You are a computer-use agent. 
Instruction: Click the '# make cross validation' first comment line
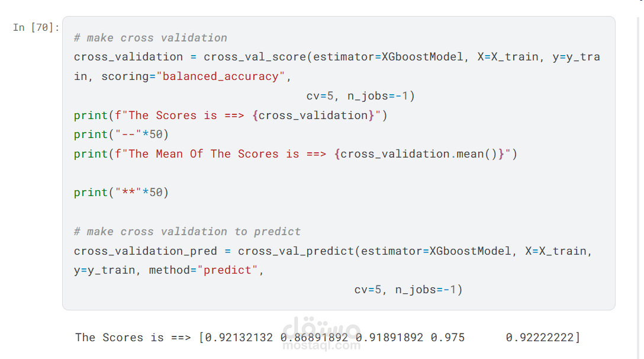(150, 38)
